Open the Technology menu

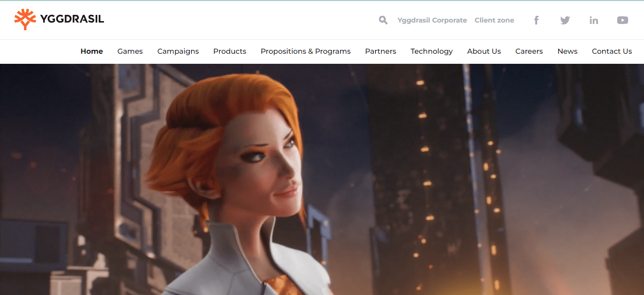coord(432,51)
